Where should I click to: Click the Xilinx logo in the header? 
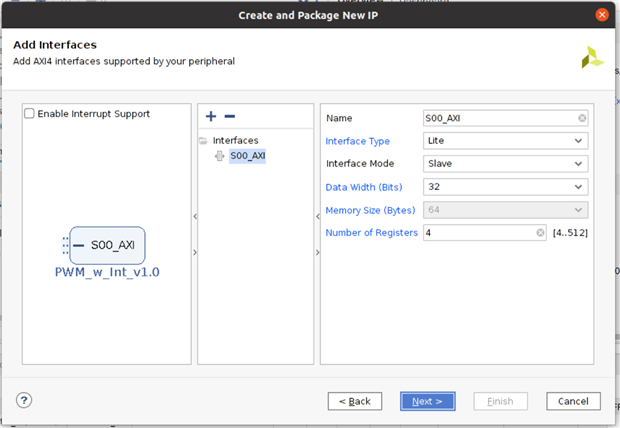point(592,58)
